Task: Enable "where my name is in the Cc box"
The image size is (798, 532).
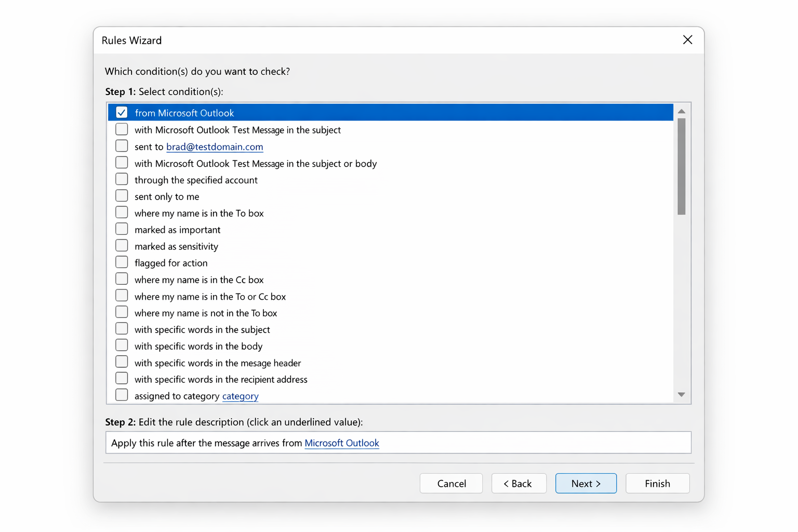Action: point(121,278)
